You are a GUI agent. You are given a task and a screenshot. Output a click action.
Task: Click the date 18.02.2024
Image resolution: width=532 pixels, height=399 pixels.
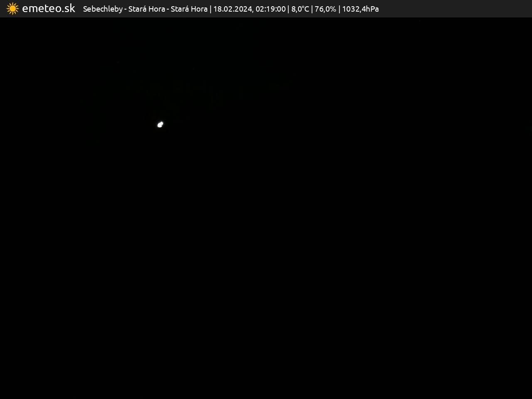232,9
